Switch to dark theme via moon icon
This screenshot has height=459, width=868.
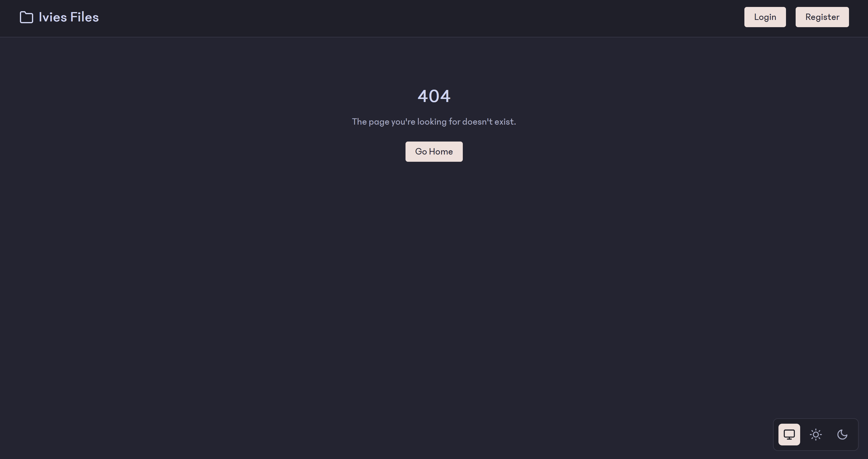click(842, 434)
